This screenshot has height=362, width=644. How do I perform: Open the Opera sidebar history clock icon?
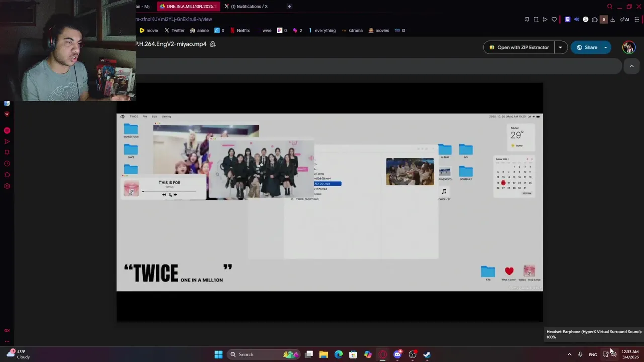(7, 164)
